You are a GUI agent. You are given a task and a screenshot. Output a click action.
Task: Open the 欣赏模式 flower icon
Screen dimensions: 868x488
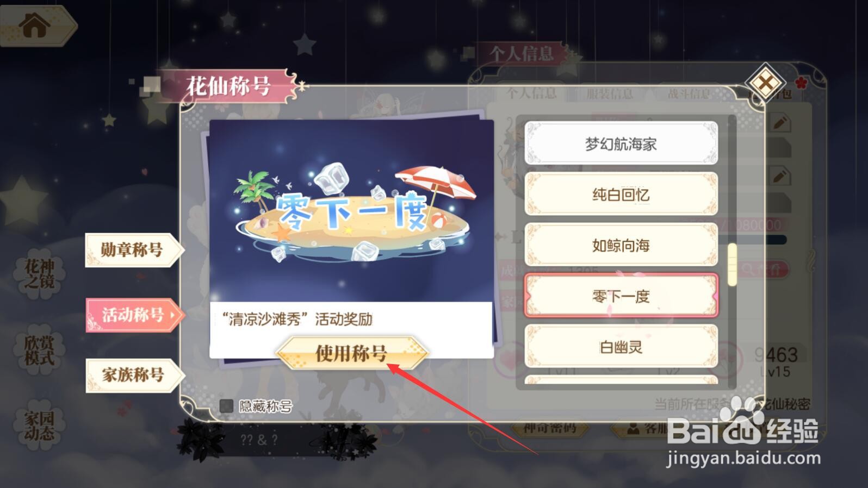pyautogui.click(x=39, y=350)
